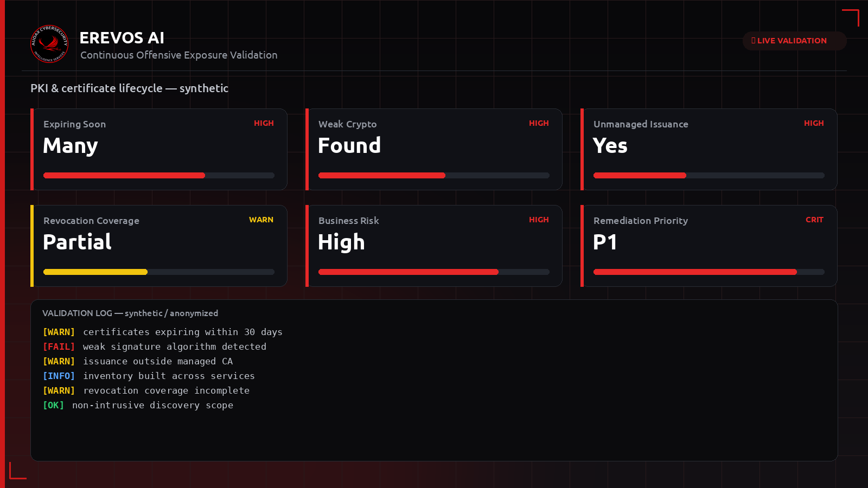This screenshot has height=488, width=868.
Task: Click the 'P1' value
Action: tap(605, 242)
